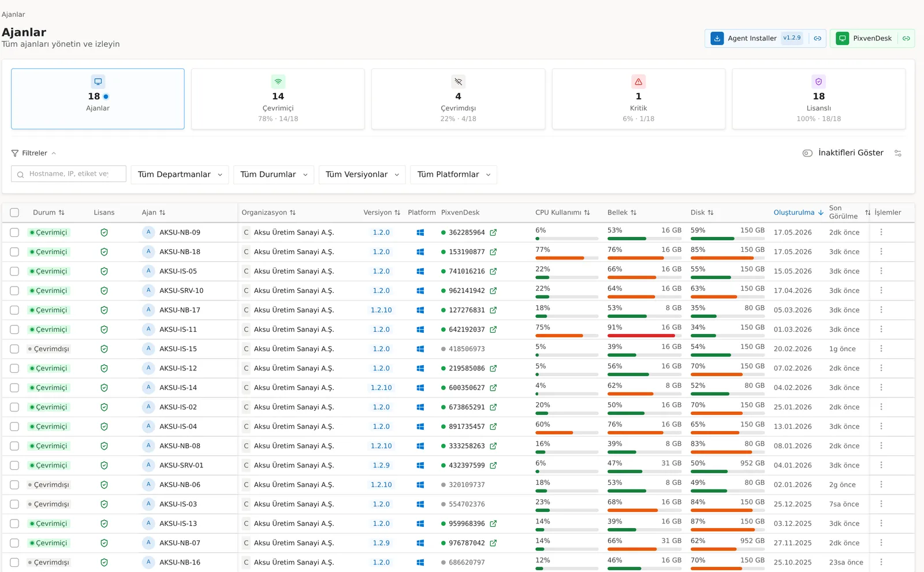This screenshot has height=572, width=924.
Task: Expand the Tüm Versiyonlar dropdown
Action: [362, 174]
